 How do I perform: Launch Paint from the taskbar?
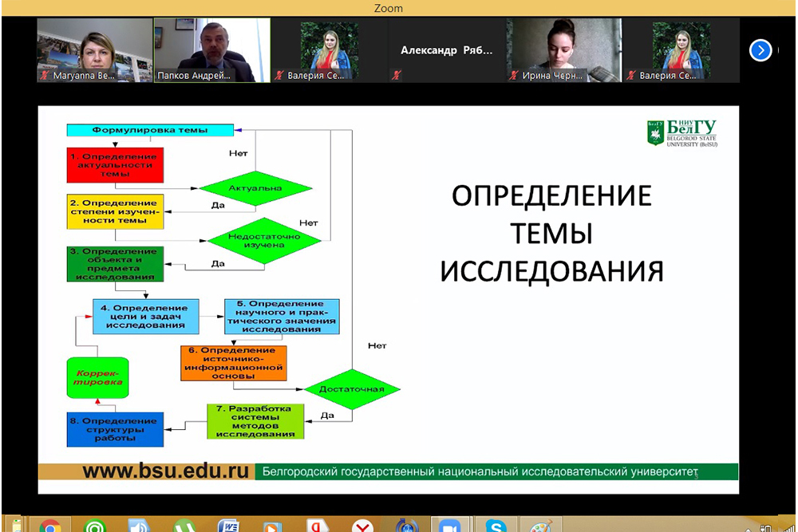(x=542, y=526)
